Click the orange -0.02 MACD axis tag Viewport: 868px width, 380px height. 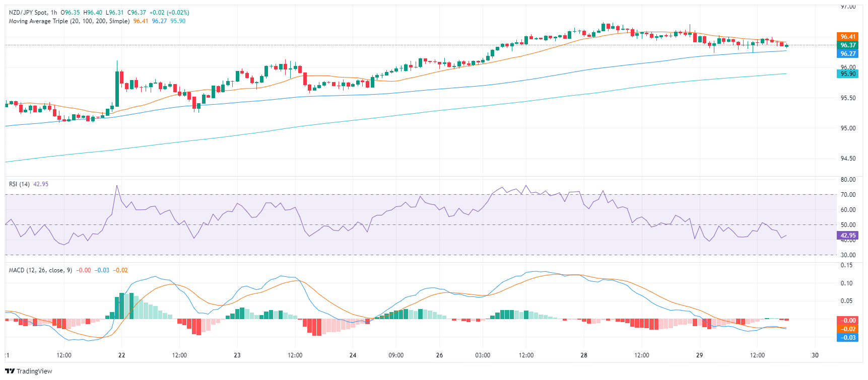848,329
